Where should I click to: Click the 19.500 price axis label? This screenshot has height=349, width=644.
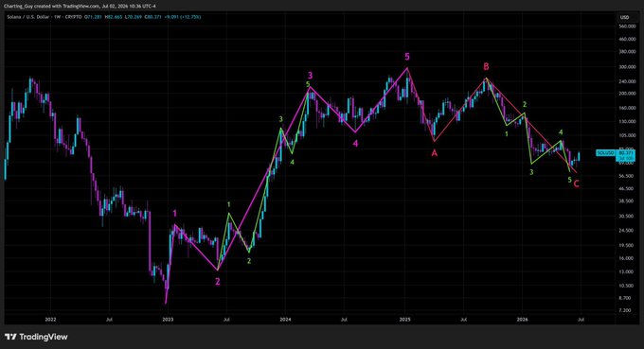[627, 245]
